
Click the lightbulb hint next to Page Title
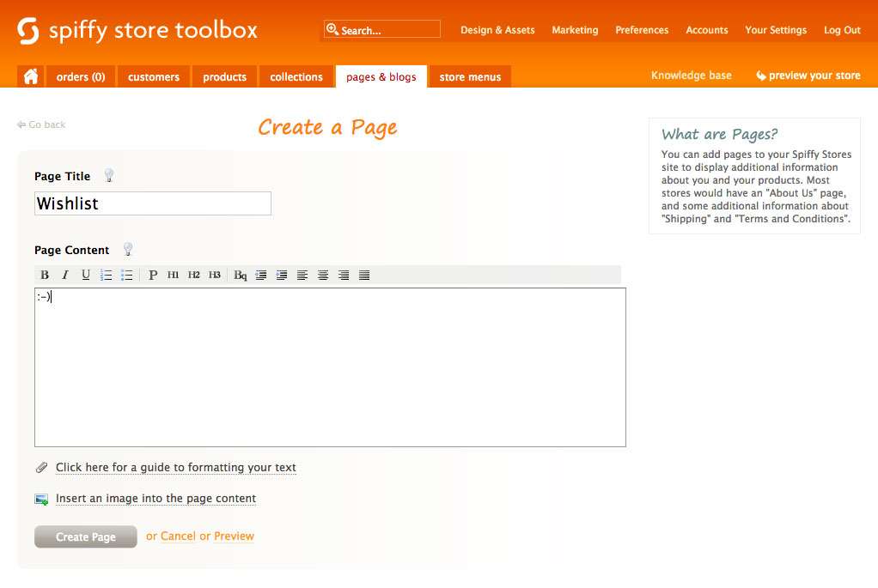pos(109,176)
